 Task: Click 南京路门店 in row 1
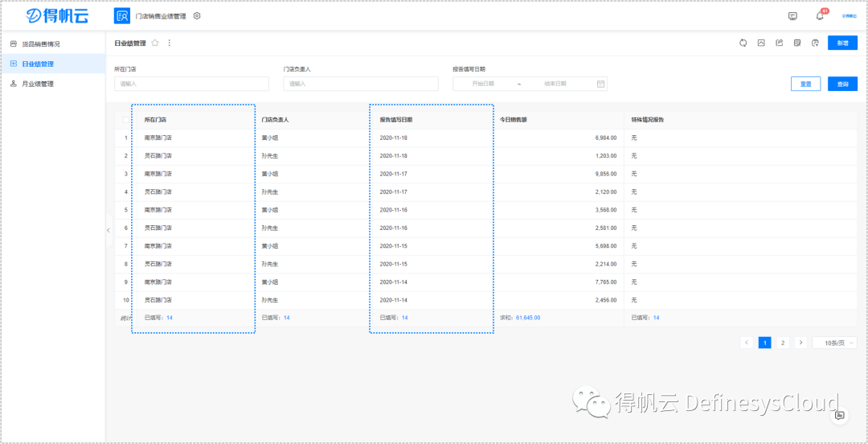coord(158,138)
